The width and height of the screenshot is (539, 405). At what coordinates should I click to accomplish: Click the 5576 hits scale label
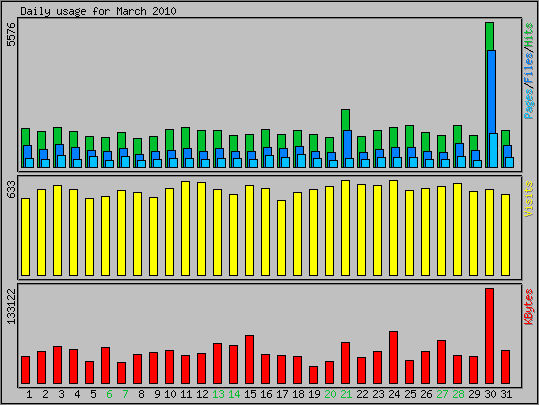[11, 34]
